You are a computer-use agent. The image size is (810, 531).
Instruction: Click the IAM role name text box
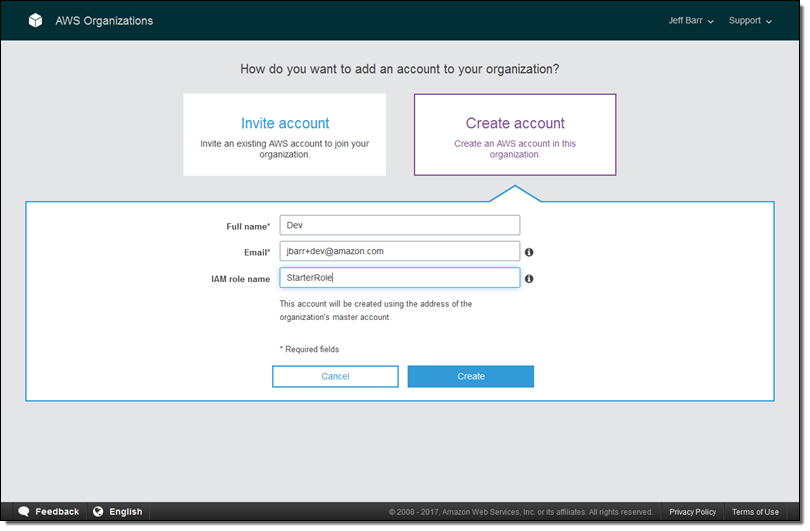click(399, 278)
